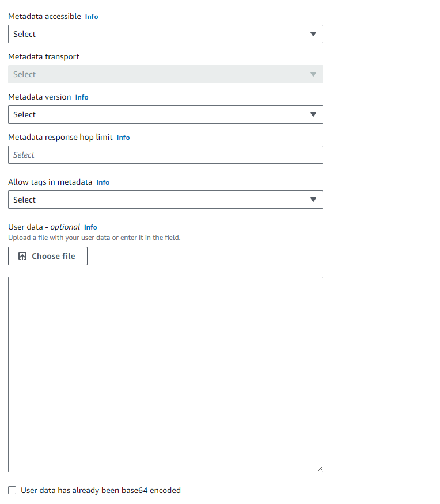Click the upload icon in Choose file button
Image resolution: width=440 pixels, height=504 pixels.
click(x=22, y=257)
